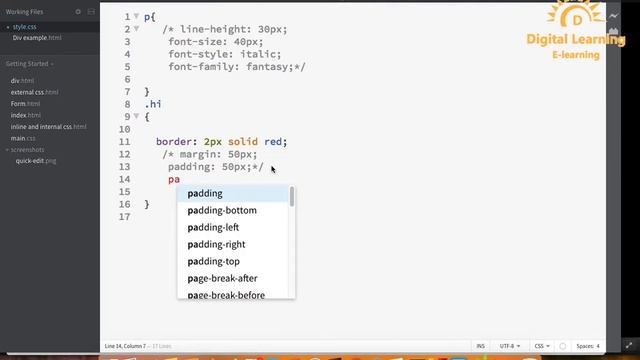Open Live Preview lightning icon
Screen dimensions: 640x360
613,16
